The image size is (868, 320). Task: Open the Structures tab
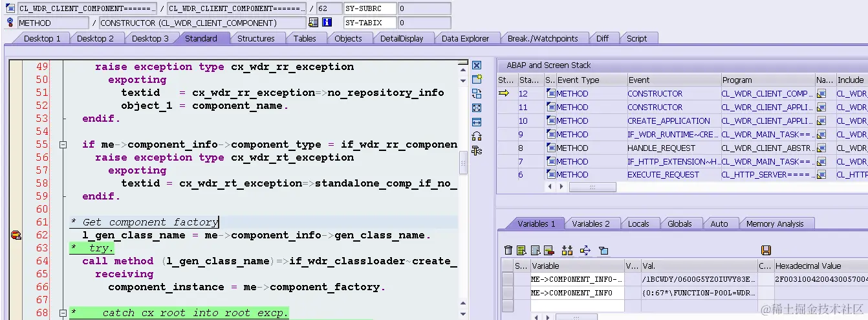point(256,39)
